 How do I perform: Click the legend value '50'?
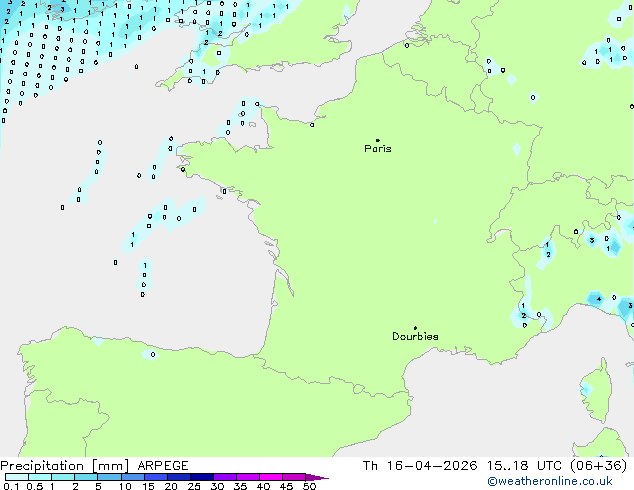pyautogui.click(x=309, y=486)
